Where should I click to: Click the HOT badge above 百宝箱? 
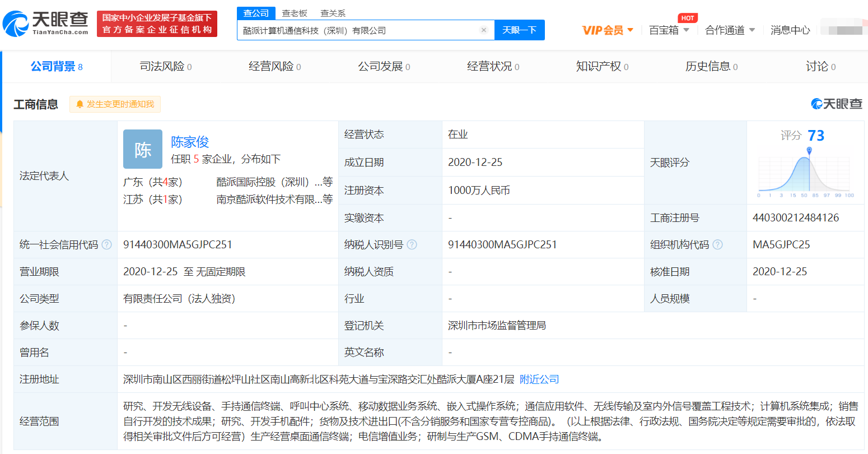point(688,18)
